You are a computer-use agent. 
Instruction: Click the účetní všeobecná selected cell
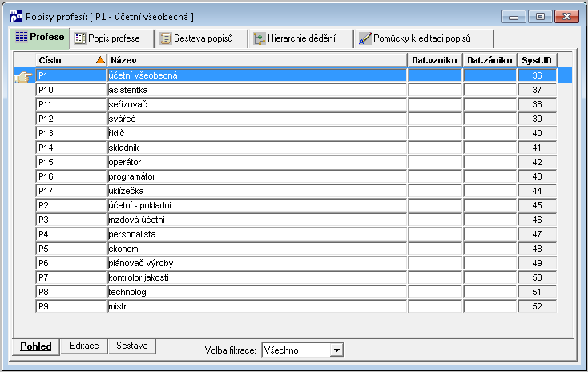point(257,75)
